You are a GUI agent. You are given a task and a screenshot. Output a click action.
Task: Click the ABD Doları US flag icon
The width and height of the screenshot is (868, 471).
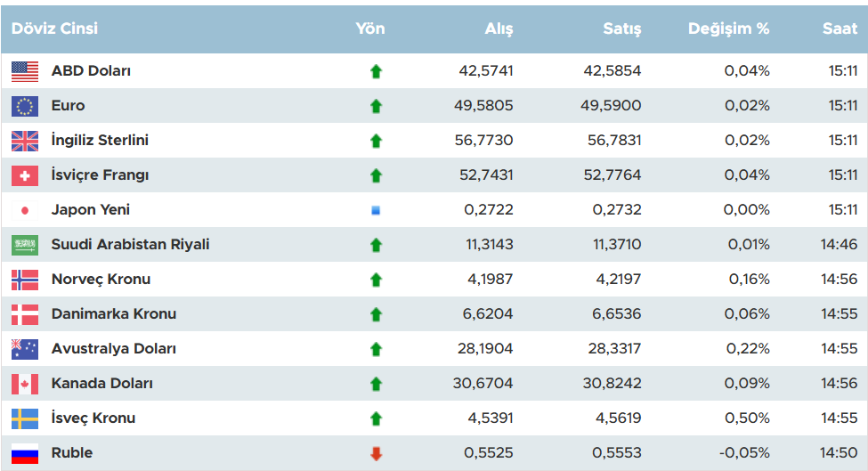(25, 71)
